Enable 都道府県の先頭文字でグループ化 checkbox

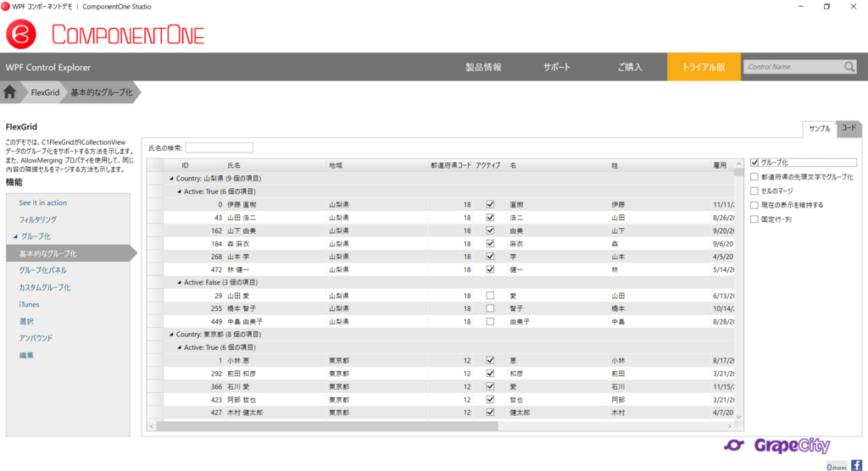754,176
